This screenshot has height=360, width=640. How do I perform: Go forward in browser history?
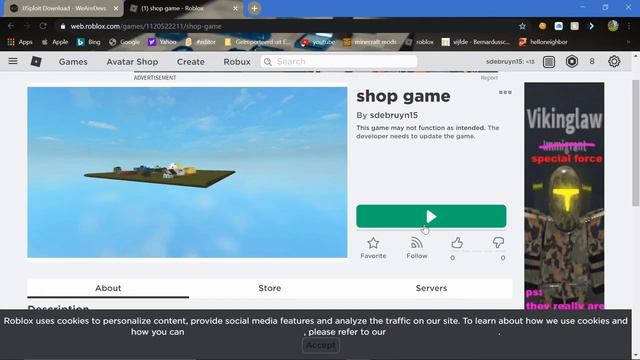[27, 26]
